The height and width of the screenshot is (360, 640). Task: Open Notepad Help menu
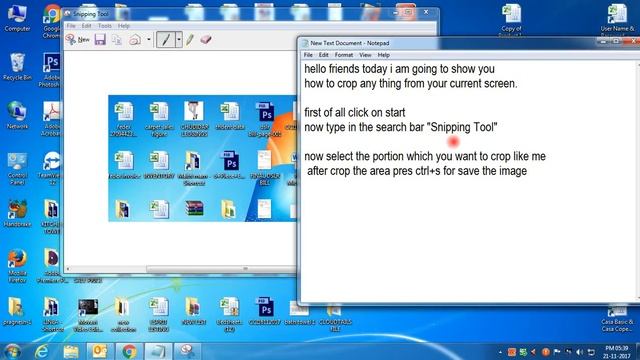[383, 55]
